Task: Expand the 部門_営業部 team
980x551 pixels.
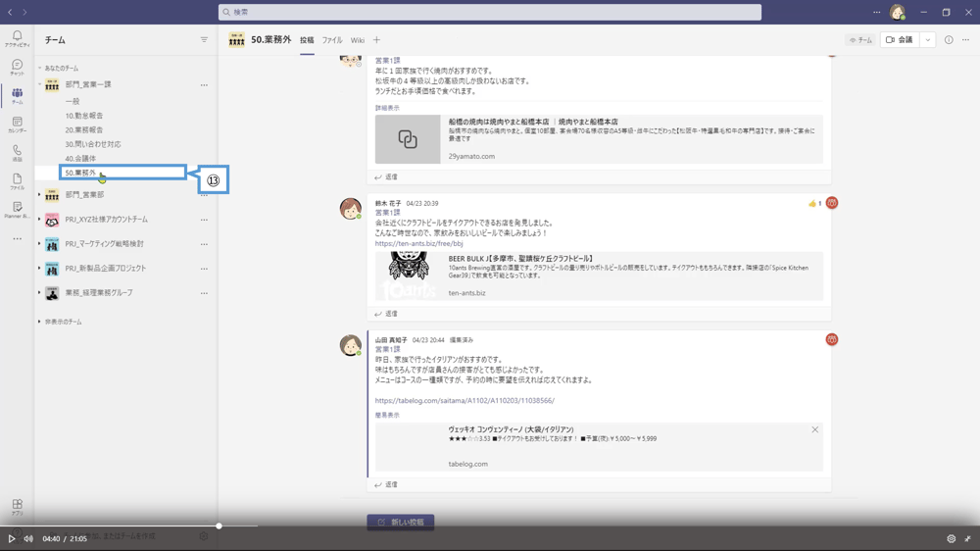Action: pos(39,194)
